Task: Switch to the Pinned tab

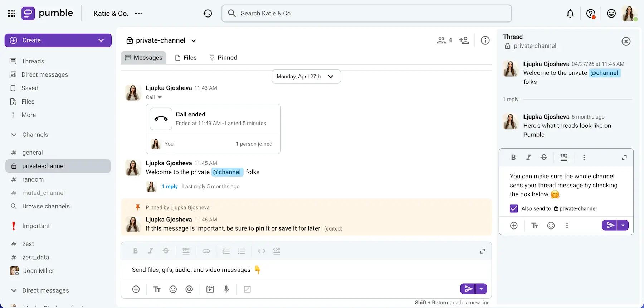Action: click(223, 58)
